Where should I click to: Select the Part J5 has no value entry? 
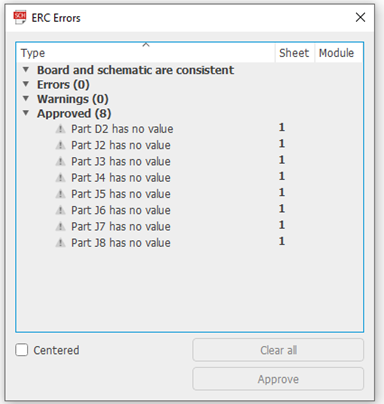[x=121, y=194]
